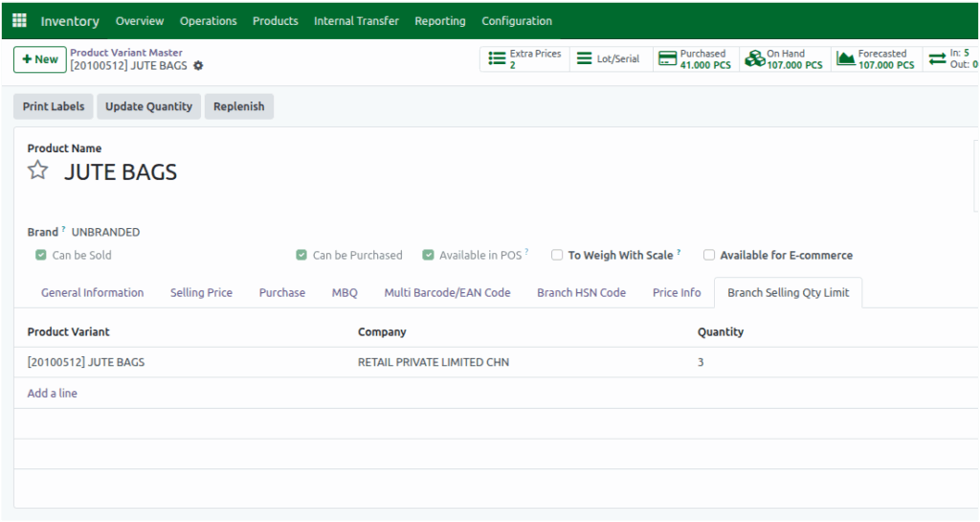The width and height of the screenshot is (980, 522).
Task: Switch to Selling Price tab
Action: [x=201, y=292]
